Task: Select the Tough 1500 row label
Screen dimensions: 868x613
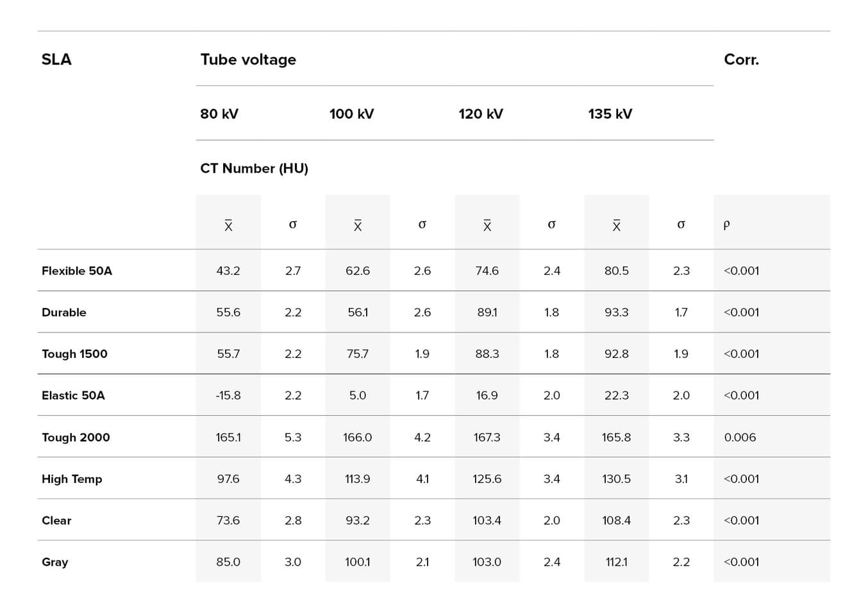Action: pyautogui.click(x=74, y=354)
